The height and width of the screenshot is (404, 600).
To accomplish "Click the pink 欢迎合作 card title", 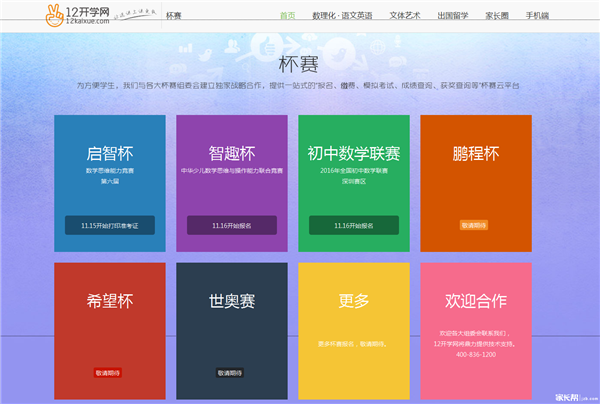I will 475,301.
